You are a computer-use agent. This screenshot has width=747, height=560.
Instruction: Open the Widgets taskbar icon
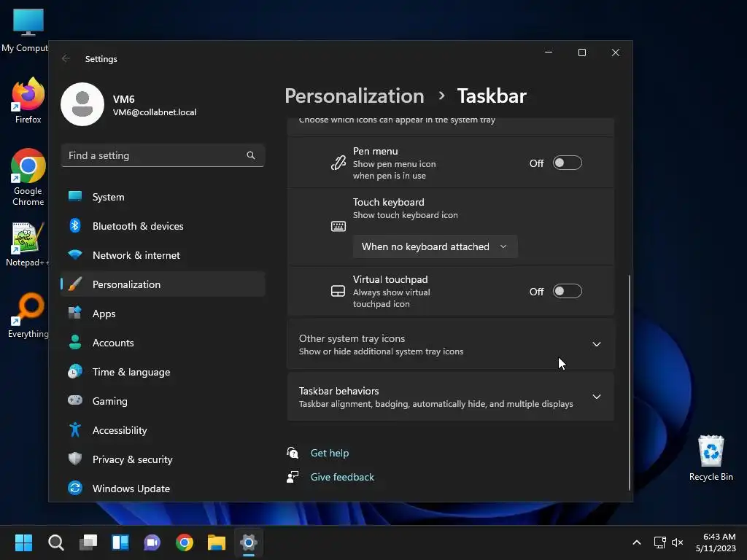[x=120, y=542]
